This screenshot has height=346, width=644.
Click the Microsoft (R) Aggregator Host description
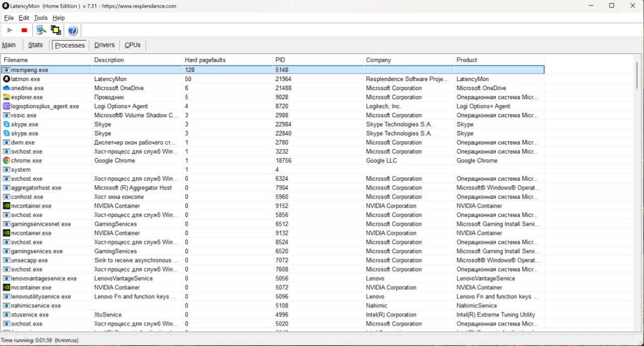[x=133, y=188]
